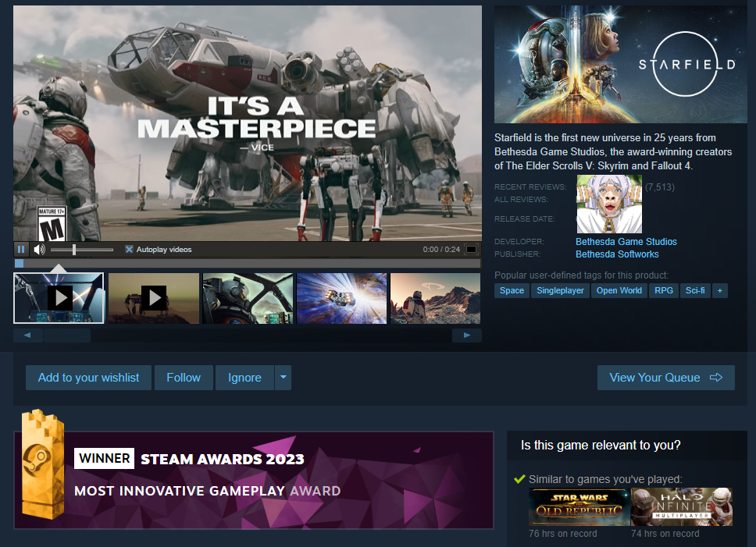Click the Release Date label

(525, 219)
